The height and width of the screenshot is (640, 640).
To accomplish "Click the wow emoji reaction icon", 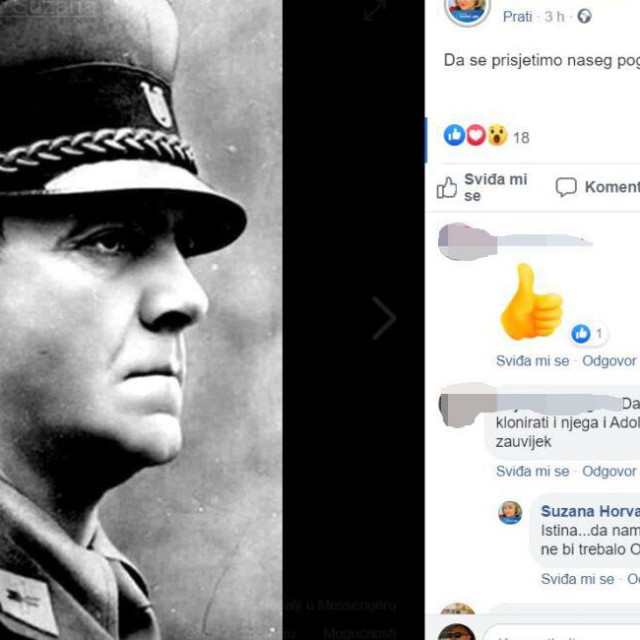I will 496,135.
